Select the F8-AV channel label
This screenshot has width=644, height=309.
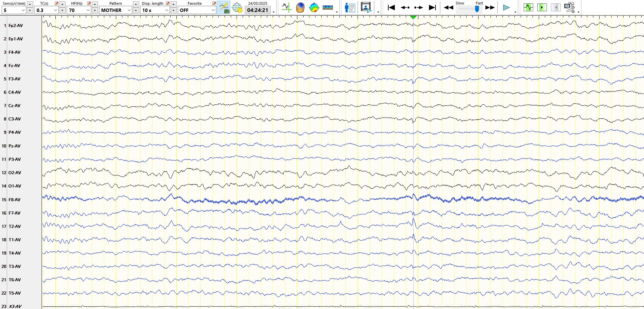point(14,200)
